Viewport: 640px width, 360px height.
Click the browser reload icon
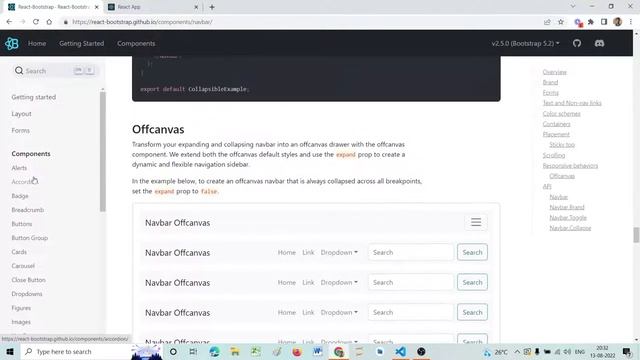coord(36,22)
